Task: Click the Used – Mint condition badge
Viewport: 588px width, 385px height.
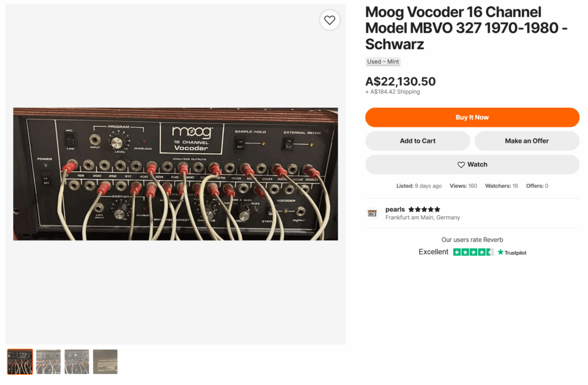Action: click(x=383, y=62)
